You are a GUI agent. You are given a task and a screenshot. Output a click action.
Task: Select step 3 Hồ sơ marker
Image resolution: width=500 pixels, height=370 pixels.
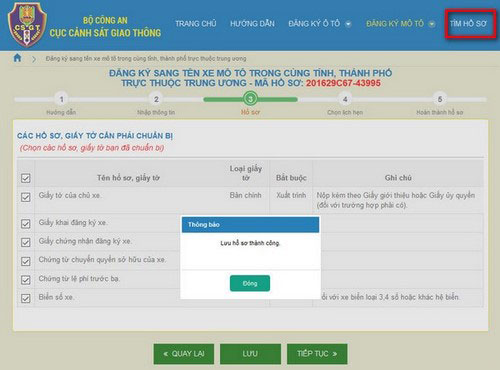click(x=250, y=99)
